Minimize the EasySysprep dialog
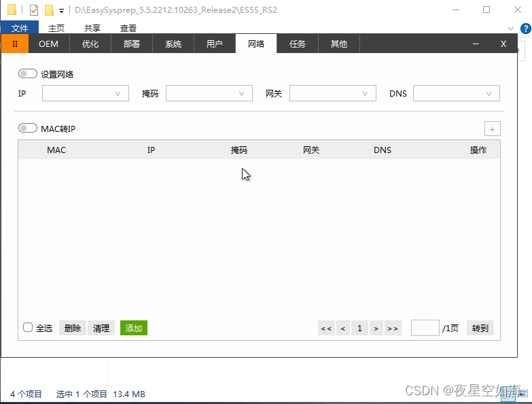 point(476,44)
